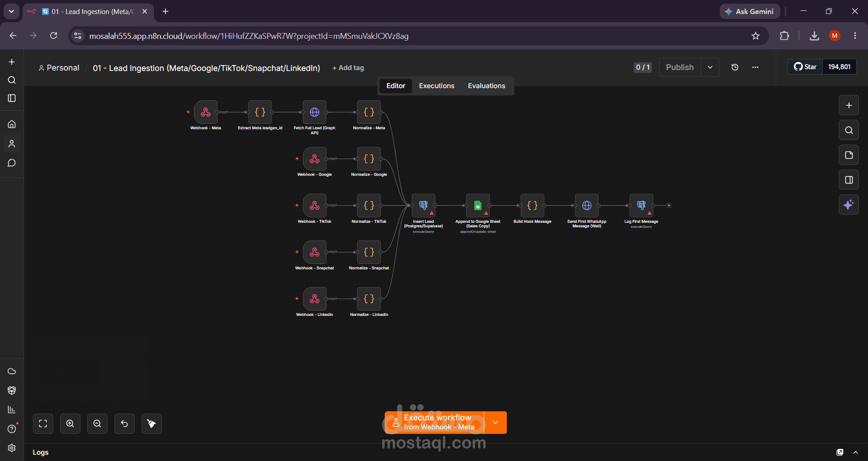Click the Add tag link
868x461 pixels.
348,68
